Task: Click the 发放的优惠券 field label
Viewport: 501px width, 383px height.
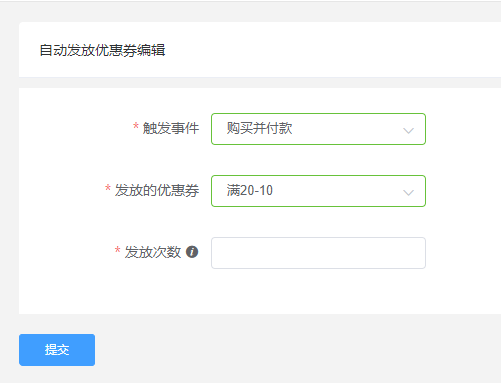Action: (x=157, y=190)
